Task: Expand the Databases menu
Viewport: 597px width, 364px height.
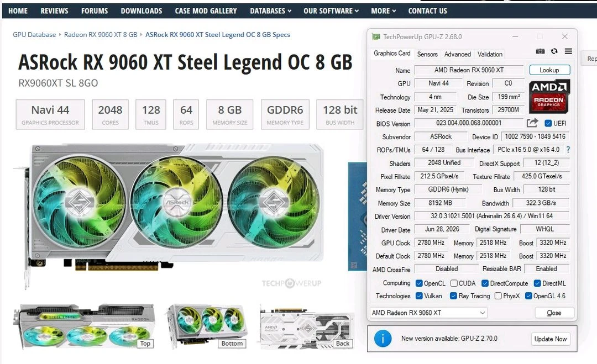Action: [271, 11]
